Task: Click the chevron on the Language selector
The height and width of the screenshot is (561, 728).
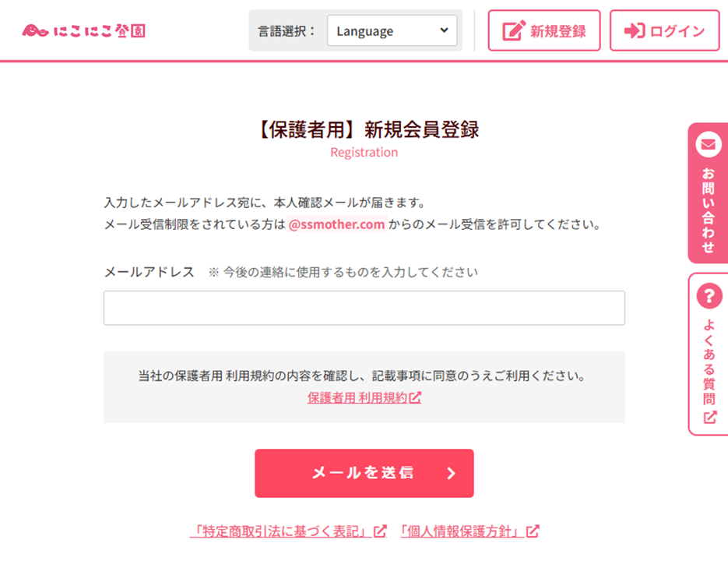Action: (x=444, y=30)
